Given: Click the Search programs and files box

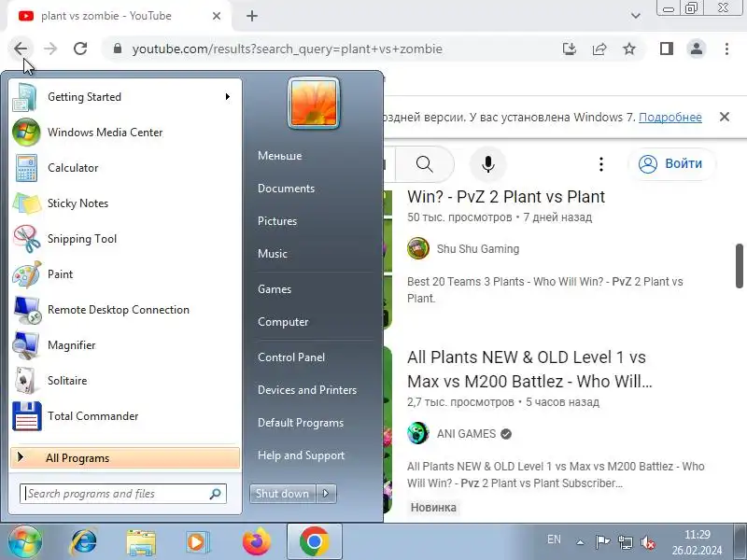Looking at the screenshot, I should point(123,494).
